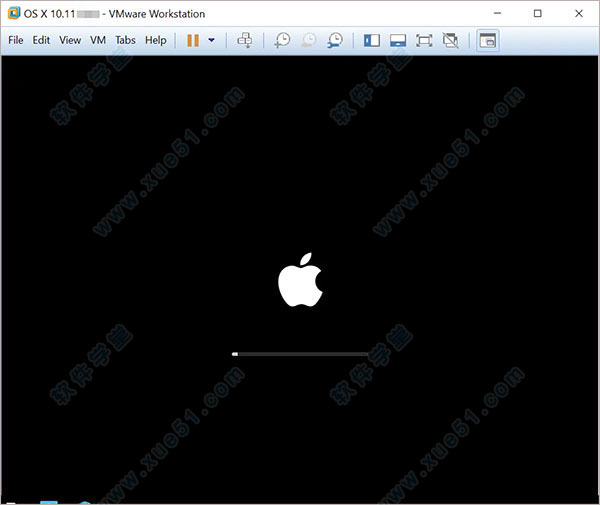Viewport: 600px width, 505px height.
Task: Revert the VM to previous snapshot
Action: tap(308, 40)
